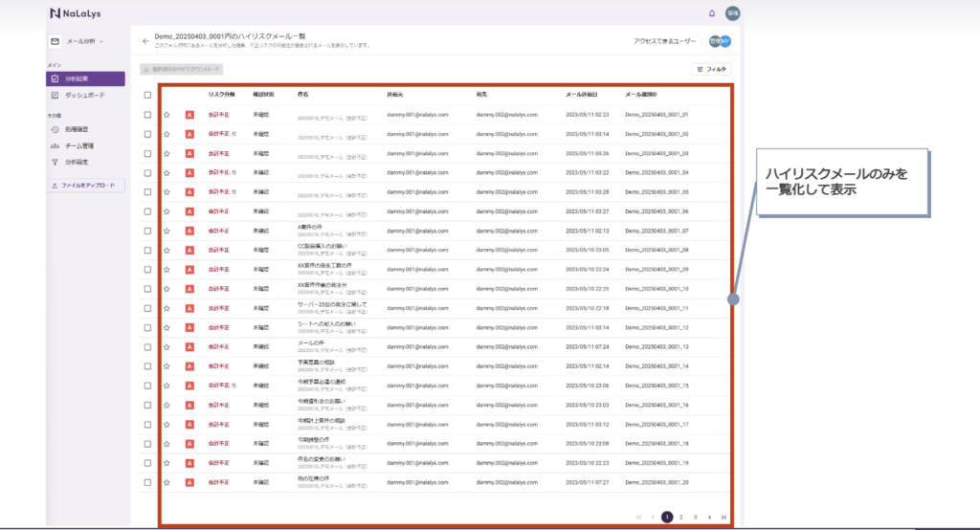Star the first email row
This screenshot has height=530, width=980.
coord(167,115)
